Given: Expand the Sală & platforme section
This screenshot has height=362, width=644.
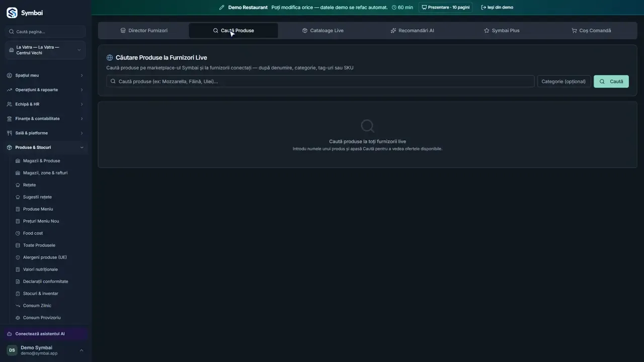Looking at the screenshot, I should coord(45,133).
